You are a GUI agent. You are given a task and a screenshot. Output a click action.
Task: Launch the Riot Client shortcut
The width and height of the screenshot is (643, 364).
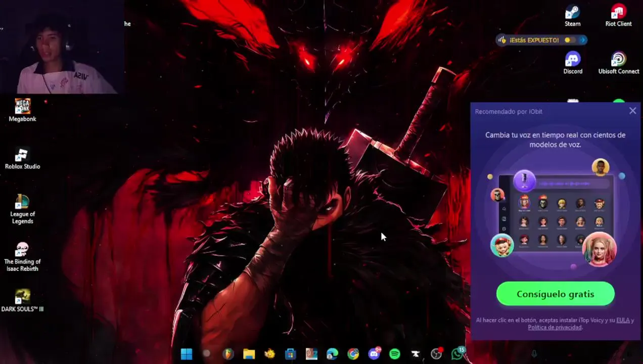(x=618, y=15)
